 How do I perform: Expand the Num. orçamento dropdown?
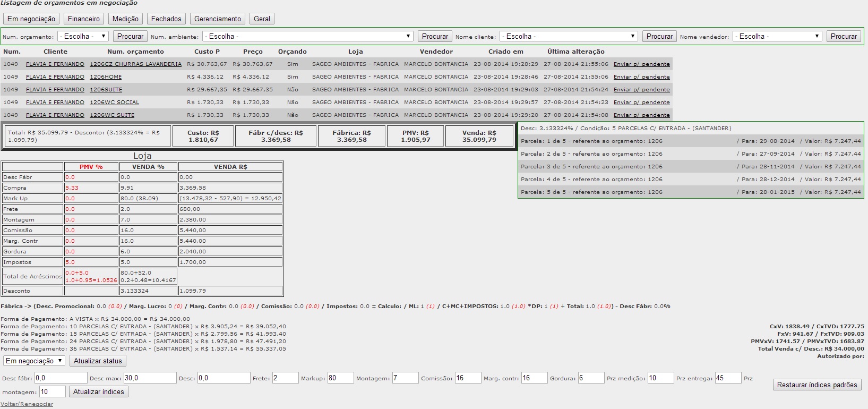click(83, 36)
